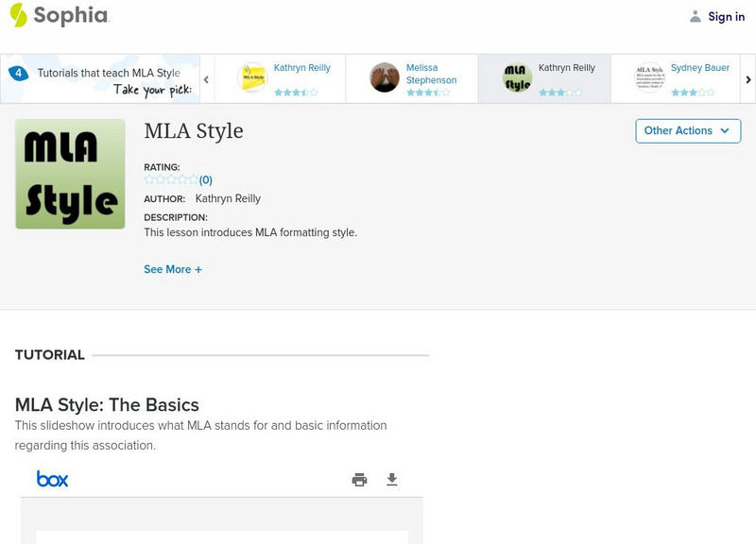Download the slideshow with the download icon
Viewport: 756px width, 544px height.
coord(392,480)
